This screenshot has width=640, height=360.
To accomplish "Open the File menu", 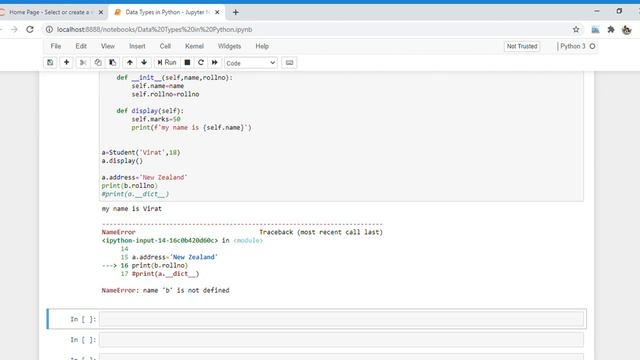I will point(56,46).
